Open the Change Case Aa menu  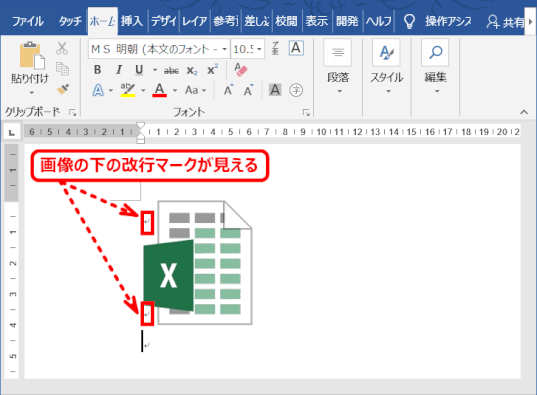tap(196, 90)
